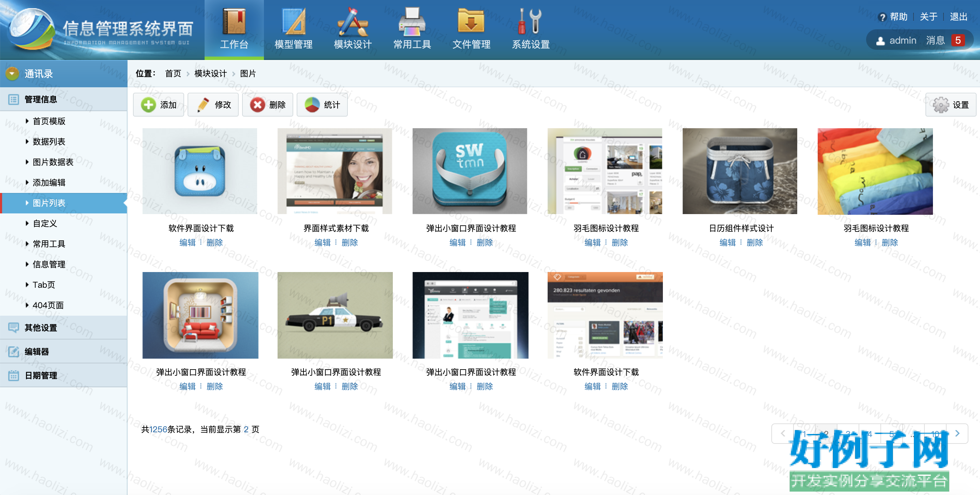The image size is (980, 495).
Task: Click the 日历组件样式设计 title
Action: point(741,228)
